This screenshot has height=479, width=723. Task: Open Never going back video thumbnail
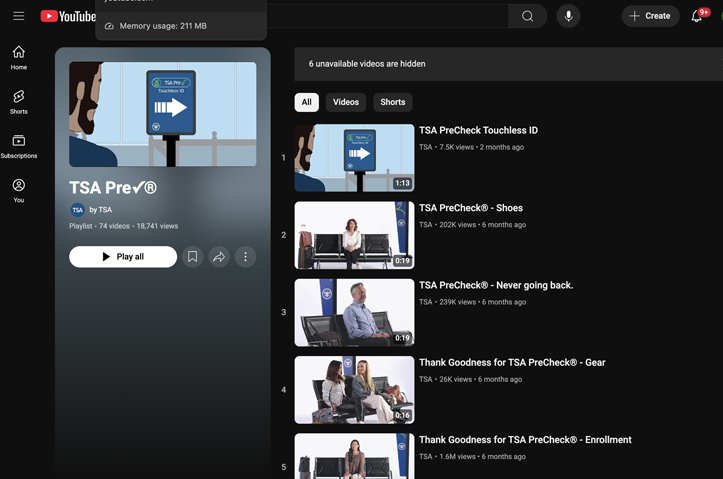(x=355, y=313)
